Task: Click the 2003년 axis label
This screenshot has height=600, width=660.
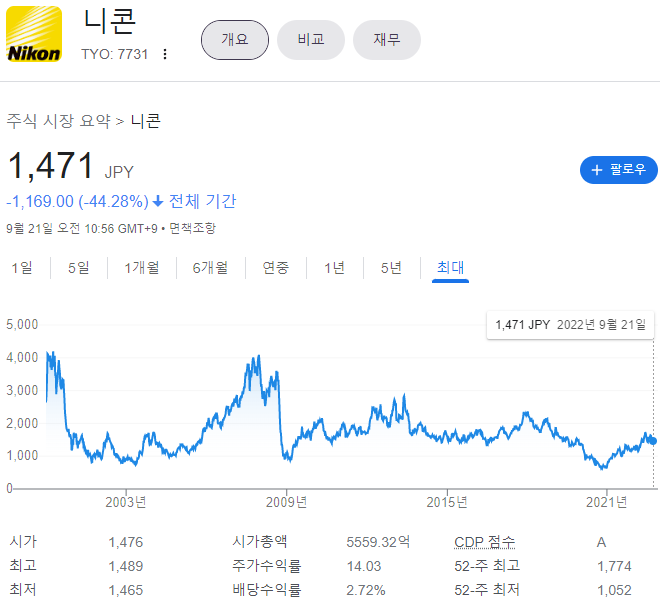Action: click(x=126, y=502)
